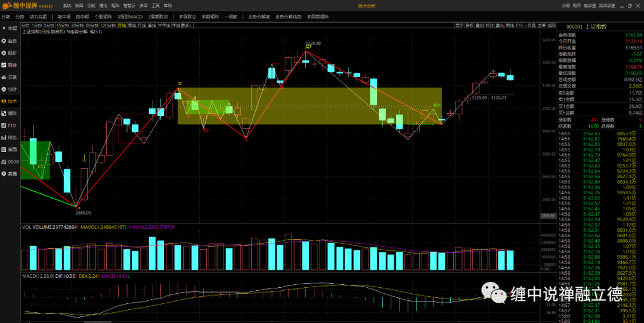
Task: Open the 报价 quotes sidebar icon
Action: coord(10,53)
